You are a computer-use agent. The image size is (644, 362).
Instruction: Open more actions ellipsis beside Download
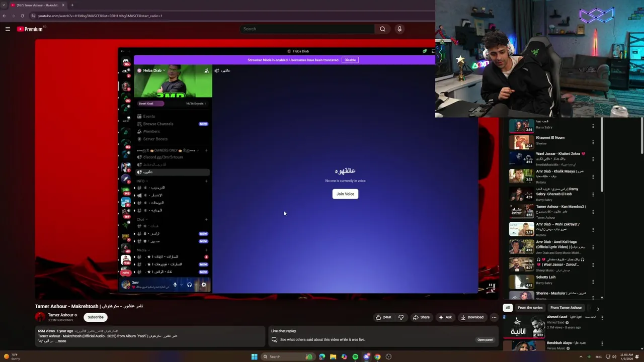click(494, 317)
